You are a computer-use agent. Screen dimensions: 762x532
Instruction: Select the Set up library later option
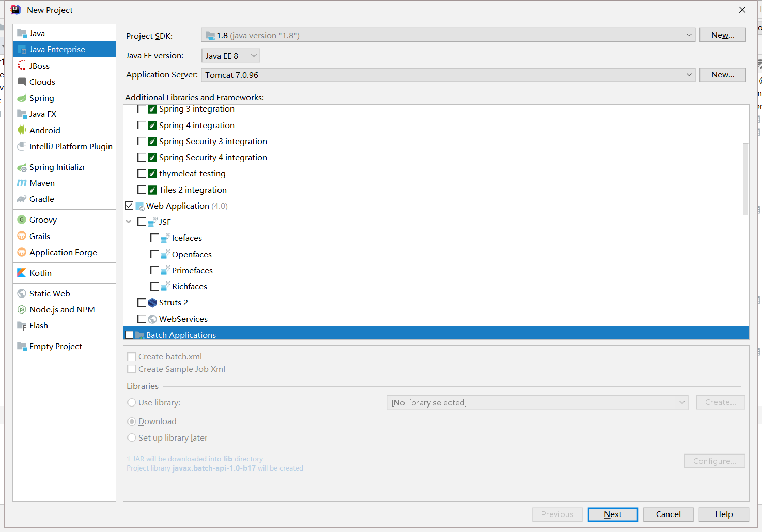pyautogui.click(x=132, y=438)
